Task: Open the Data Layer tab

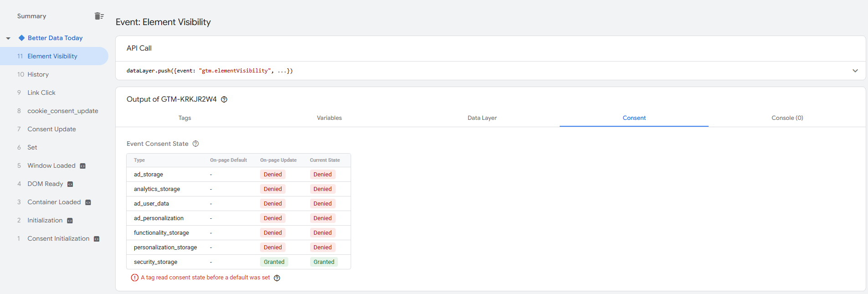Action: click(482, 118)
